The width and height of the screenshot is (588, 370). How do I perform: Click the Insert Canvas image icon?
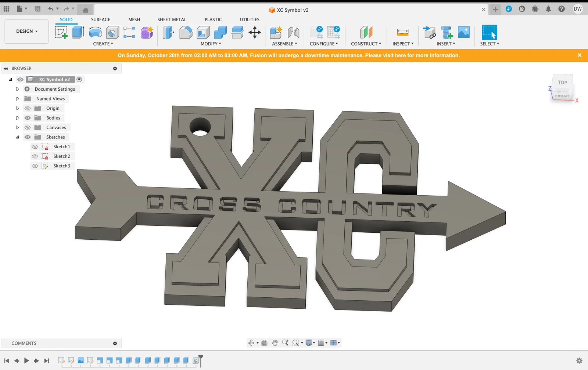click(464, 32)
